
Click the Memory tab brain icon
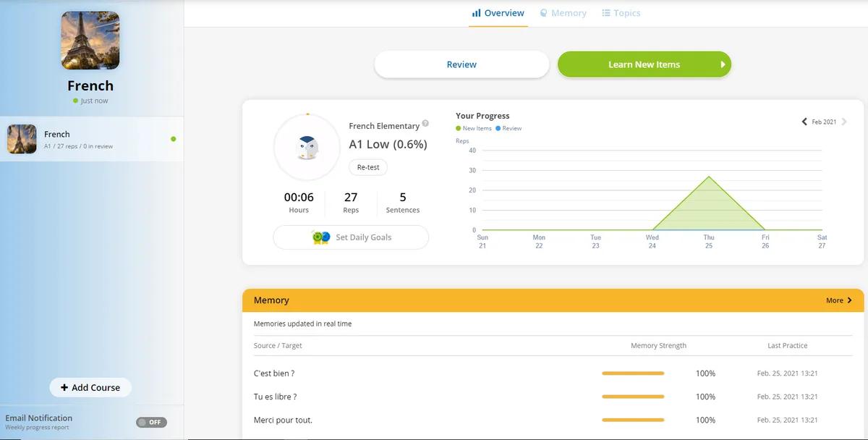[x=544, y=13]
